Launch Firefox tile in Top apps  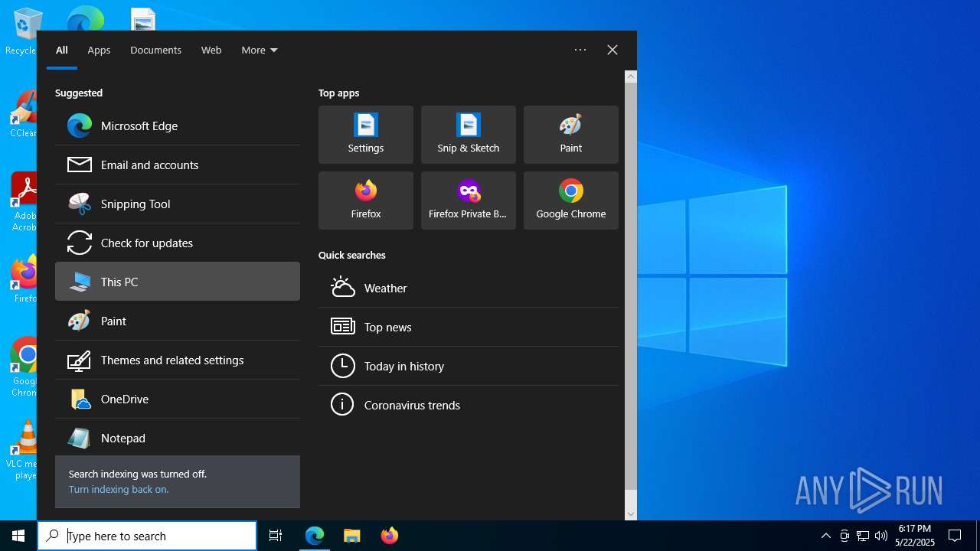point(366,201)
